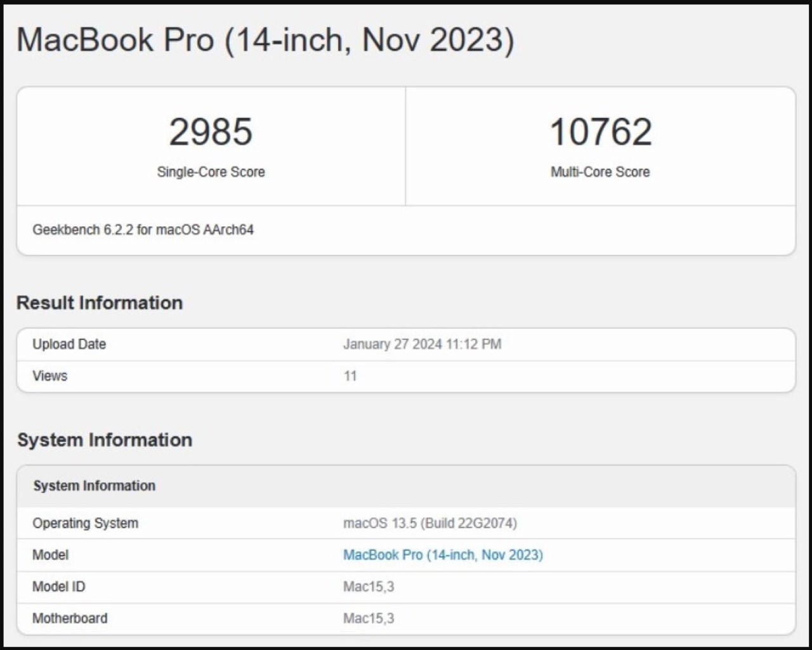Click the 2985 single-core score number
The image size is (812, 650).
[211, 131]
